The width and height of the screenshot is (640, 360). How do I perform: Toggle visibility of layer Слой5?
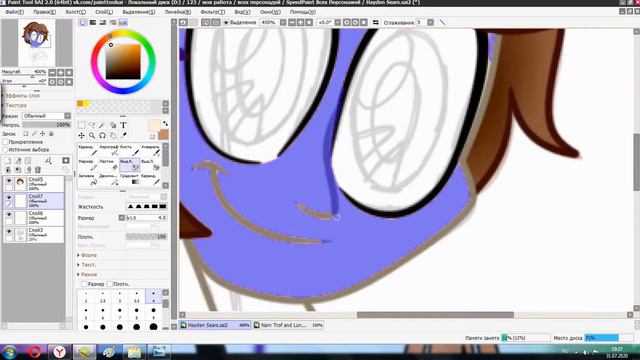(x=9, y=180)
